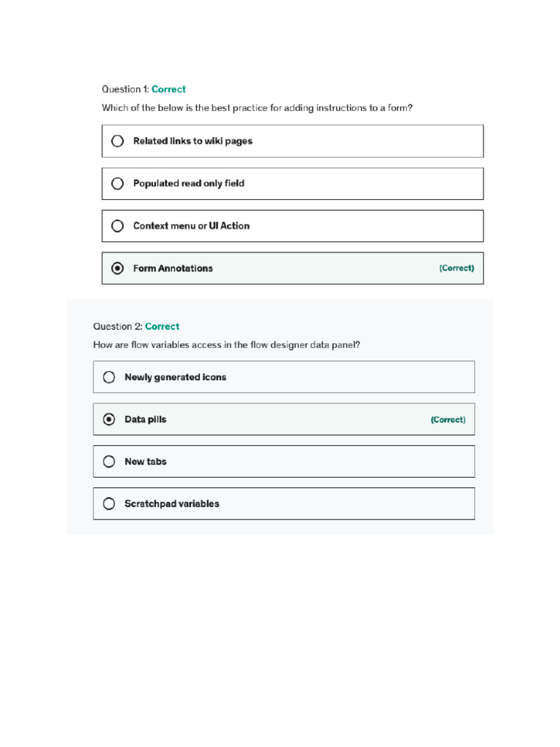This screenshot has height=747, width=560.
Task: Click the selected 'Form Annotations' radio button
Action: pyautogui.click(x=117, y=268)
